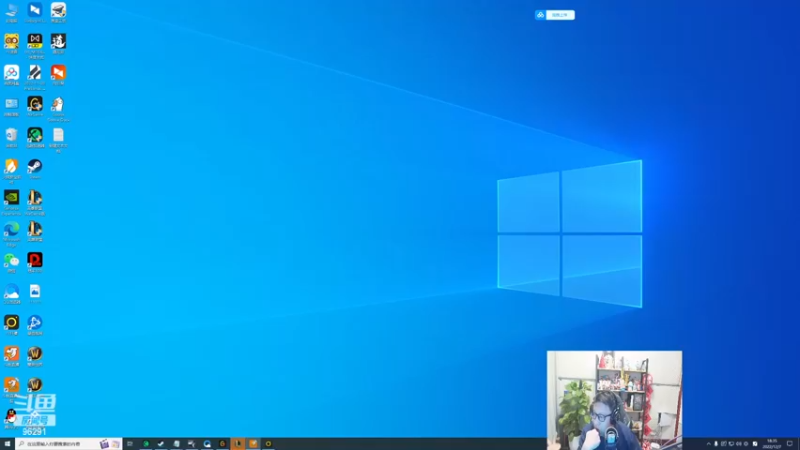Image resolution: width=800 pixels, height=450 pixels.
Task: Click the floating Baidu Netdisk upload widget
Action: (555, 15)
